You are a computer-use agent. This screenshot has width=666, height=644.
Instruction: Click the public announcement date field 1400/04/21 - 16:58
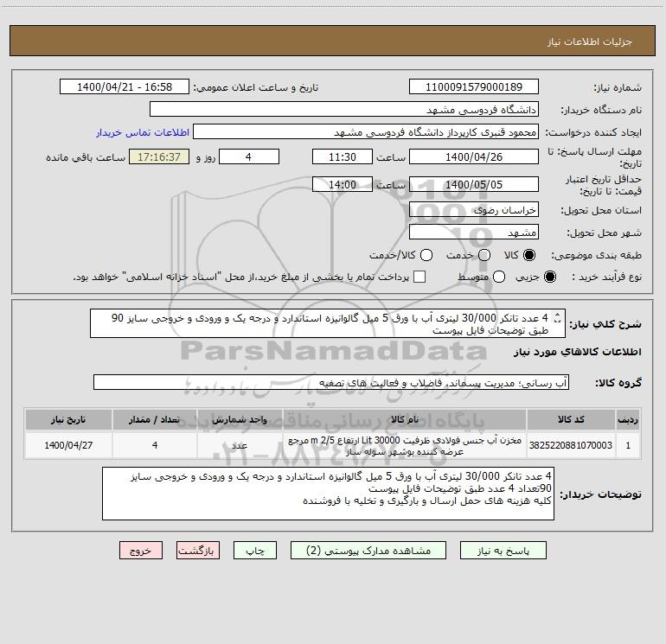pos(125,87)
